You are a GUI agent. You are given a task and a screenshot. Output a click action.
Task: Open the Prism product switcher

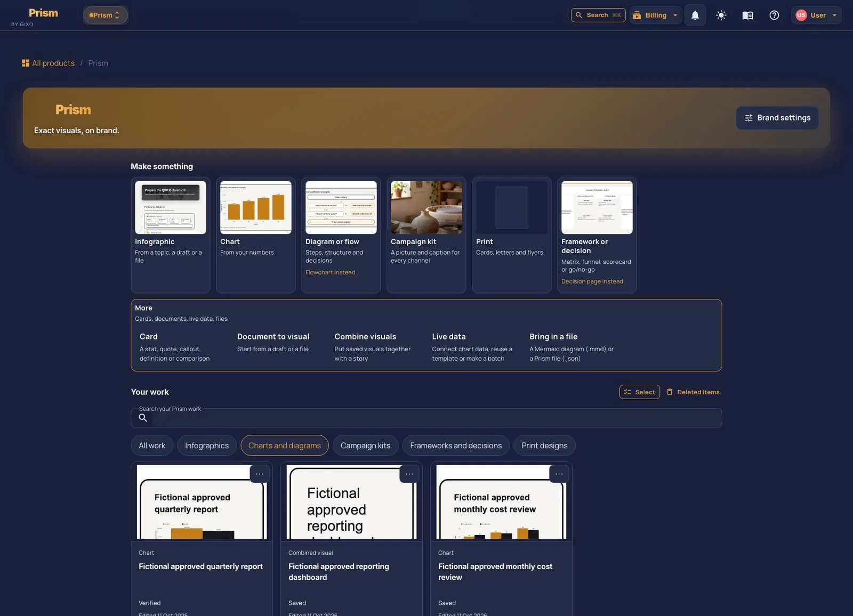coord(105,15)
